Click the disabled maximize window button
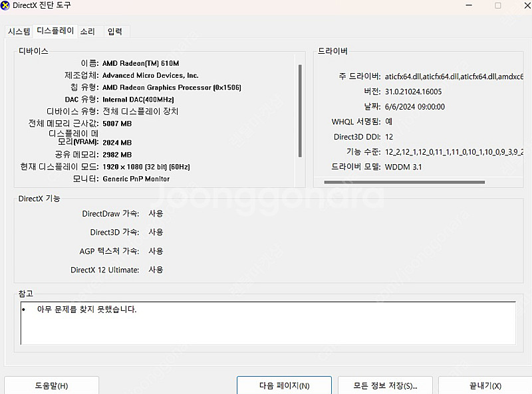Screen dimensions: 532x394 pyautogui.click(x=497, y=5)
